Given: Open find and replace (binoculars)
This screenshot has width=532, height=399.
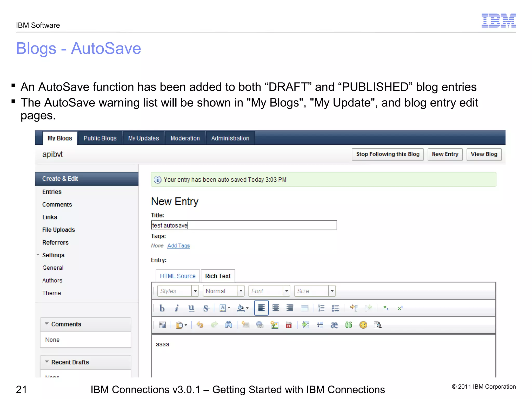Looking at the screenshot, I should point(228,325).
